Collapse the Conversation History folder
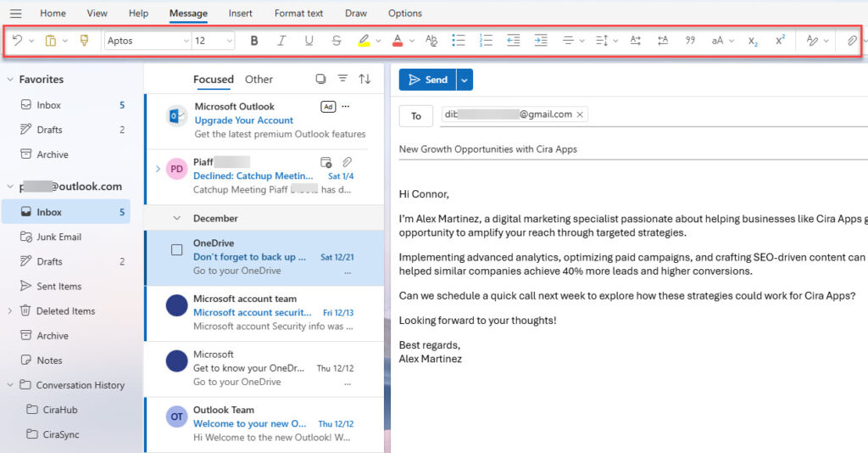Screen dimensions: 868x453 coord(10,385)
